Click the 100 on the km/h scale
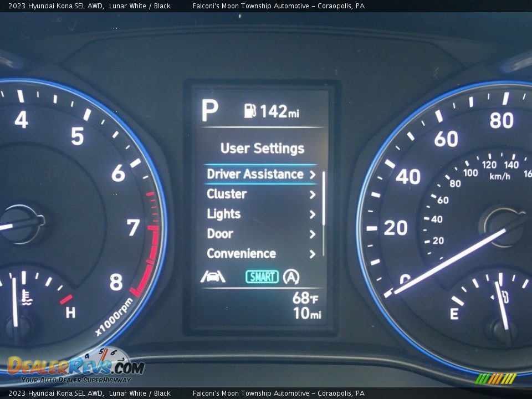532x399 pixels. pyautogui.click(x=470, y=173)
